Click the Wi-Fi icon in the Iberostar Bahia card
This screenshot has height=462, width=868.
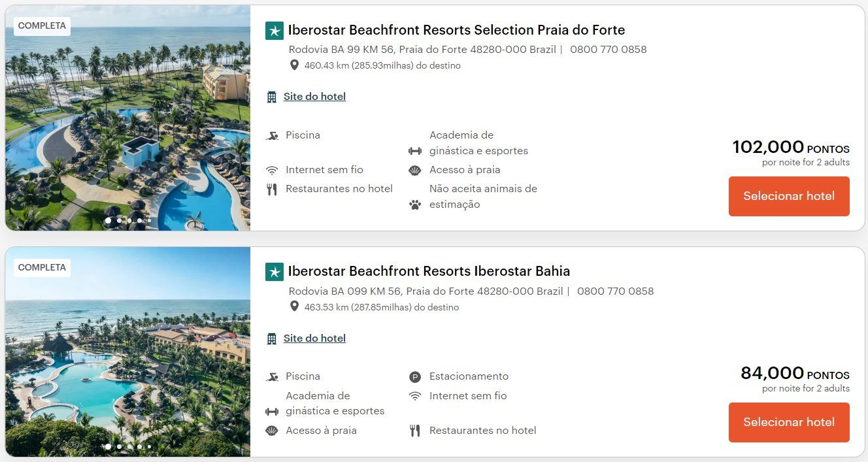point(414,396)
